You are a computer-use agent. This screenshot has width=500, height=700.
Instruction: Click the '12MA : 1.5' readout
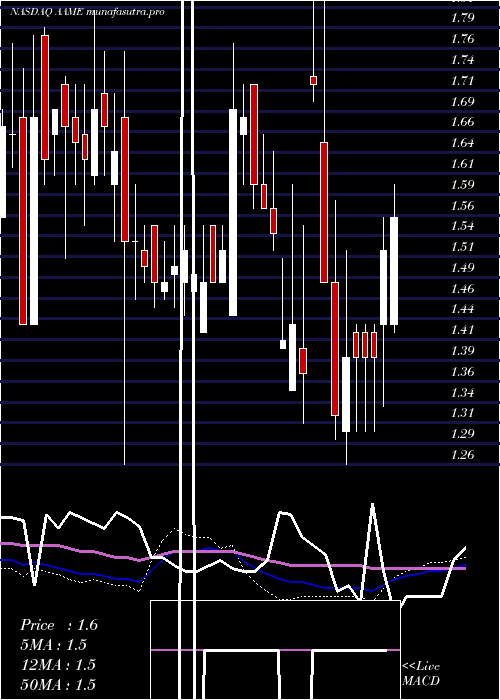[x=58, y=665]
